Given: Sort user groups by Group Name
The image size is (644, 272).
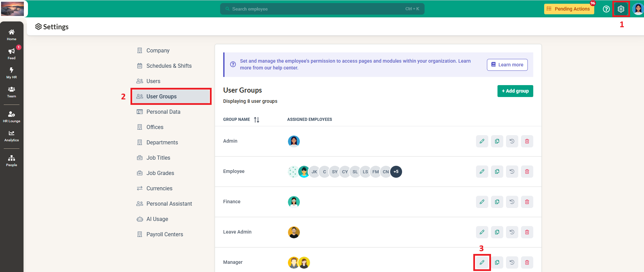Looking at the screenshot, I should (x=257, y=120).
